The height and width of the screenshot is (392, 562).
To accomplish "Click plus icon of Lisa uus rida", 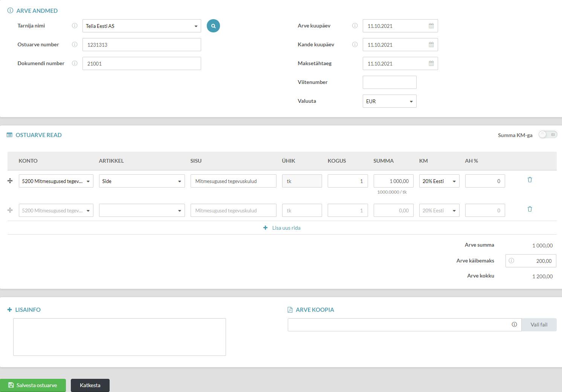I will point(266,228).
